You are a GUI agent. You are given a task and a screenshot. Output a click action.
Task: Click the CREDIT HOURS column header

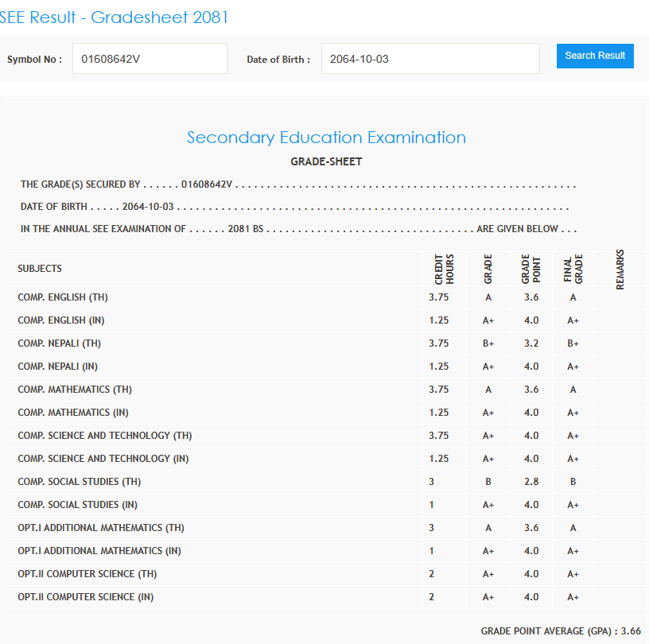coord(444,270)
